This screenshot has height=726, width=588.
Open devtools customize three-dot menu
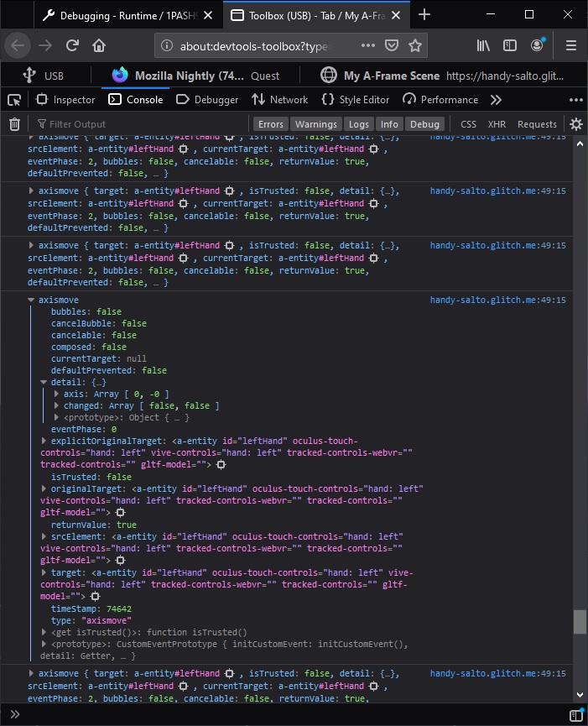(x=576, y=100)
